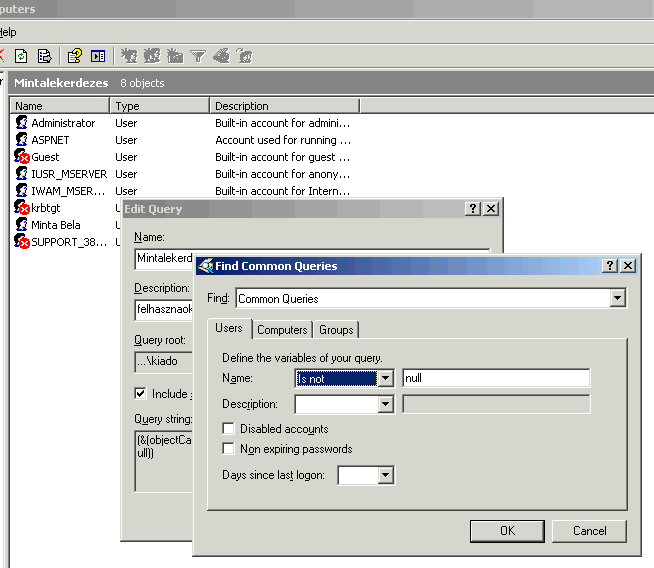This screenshot has height=568, width=654.
Task: Click the User type cell of ASPNET row
Action: [126, 140]
